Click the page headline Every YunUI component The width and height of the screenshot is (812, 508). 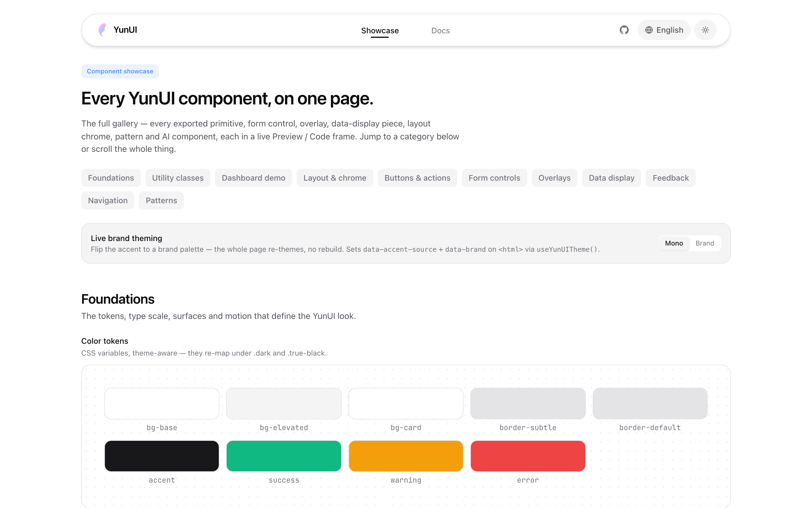coord(227,98)
